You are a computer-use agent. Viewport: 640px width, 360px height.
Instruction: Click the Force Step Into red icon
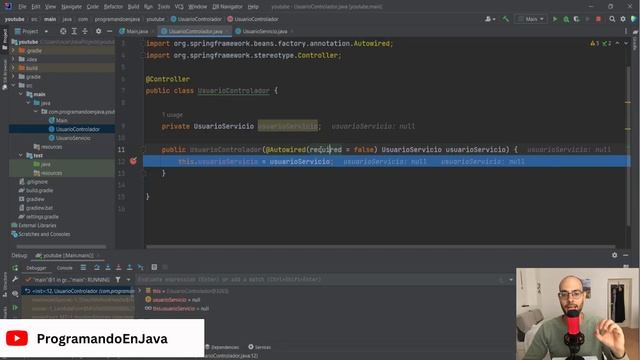click(x=118, y=267)
